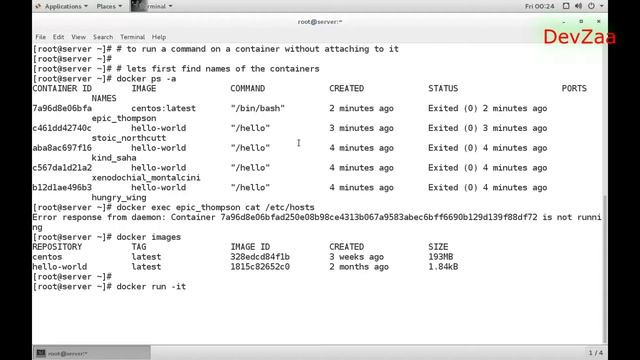Click the root@server window title bar

pos(320,22)
